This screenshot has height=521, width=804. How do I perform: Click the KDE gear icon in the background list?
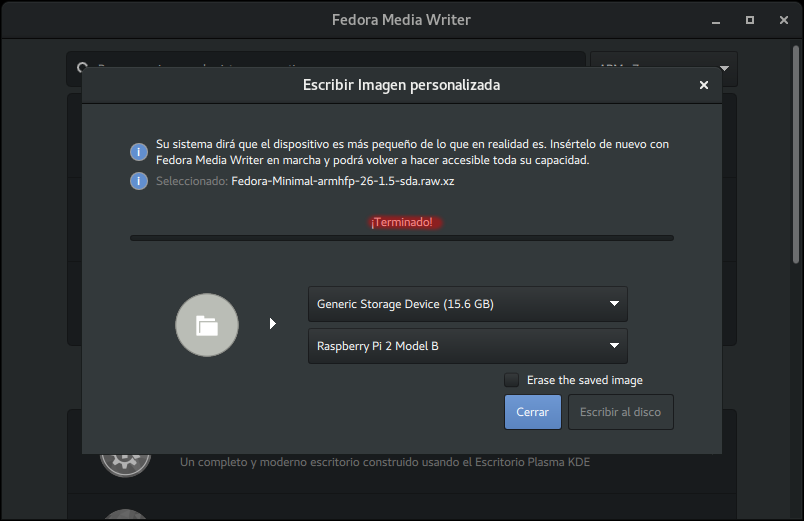click(x=125, y=464)
